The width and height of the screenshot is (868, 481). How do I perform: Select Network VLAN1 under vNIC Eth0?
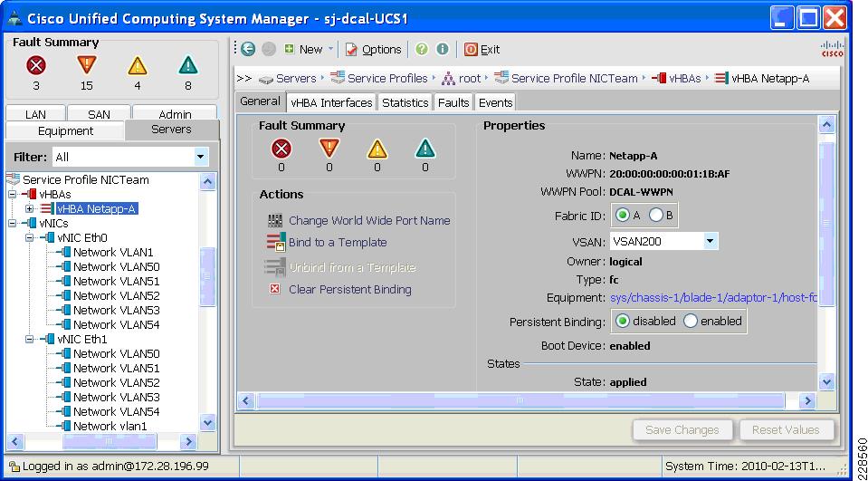click(113, 252)
